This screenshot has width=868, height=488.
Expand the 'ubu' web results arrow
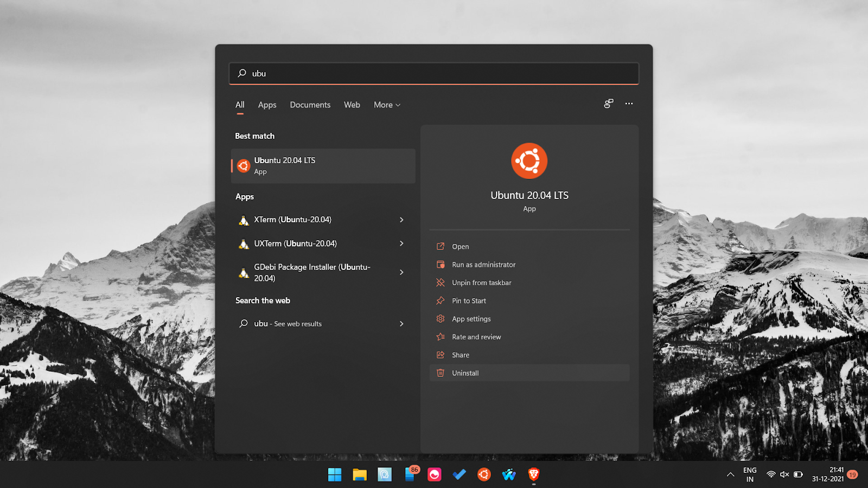[401, 324]
